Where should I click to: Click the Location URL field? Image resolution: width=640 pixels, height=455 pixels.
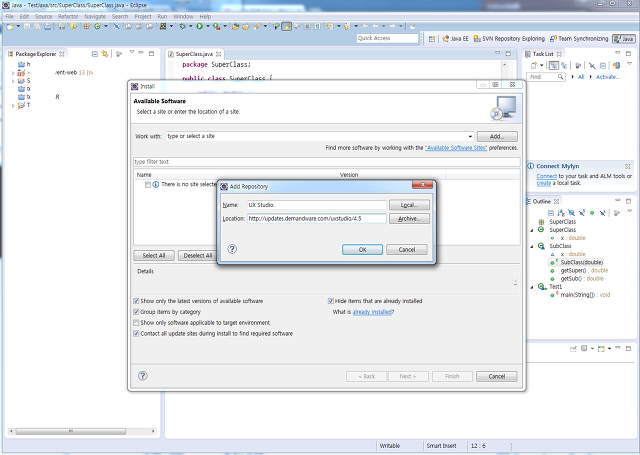pos(316,219)
